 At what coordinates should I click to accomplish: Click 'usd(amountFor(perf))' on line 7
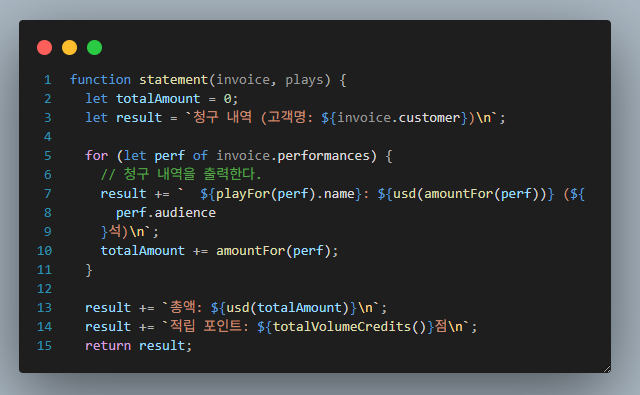point(470,193)
